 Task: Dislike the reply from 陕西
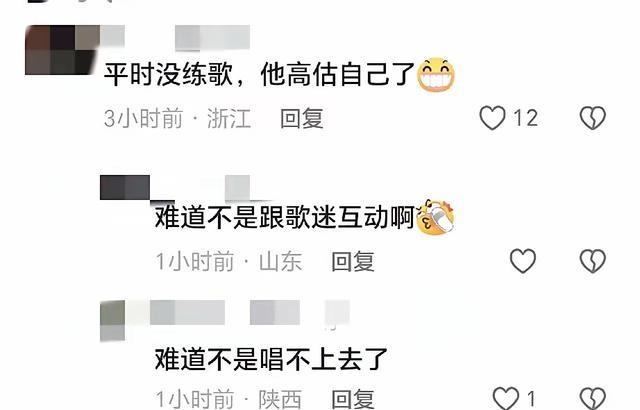pos(593,398)
